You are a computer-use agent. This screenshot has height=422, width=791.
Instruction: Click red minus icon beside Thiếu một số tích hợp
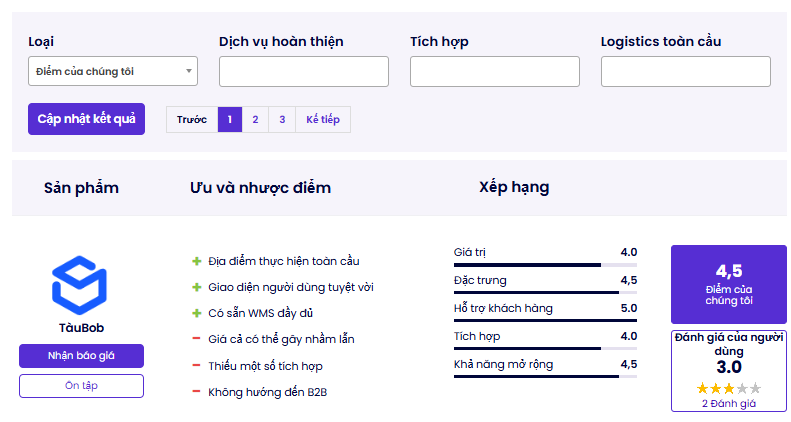196,365
